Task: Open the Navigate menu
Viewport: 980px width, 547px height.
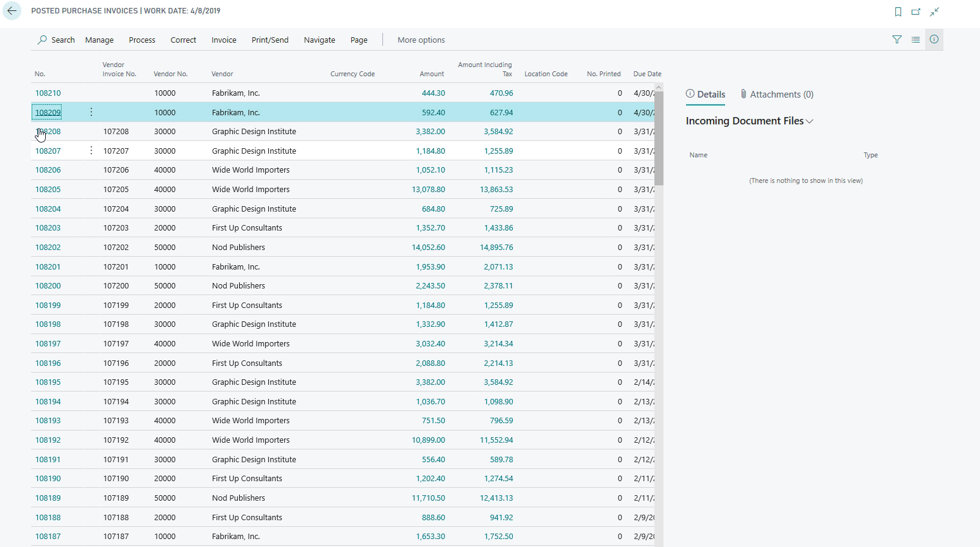Action: (320, 40)
